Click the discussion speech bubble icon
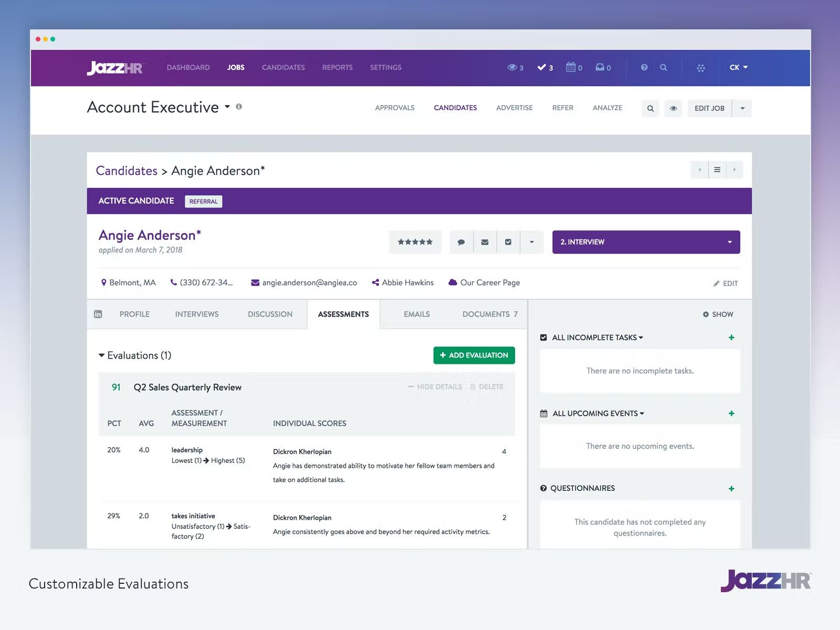Image resolution: width=840 pixels, height=630 pixels. tap(461, 242)
